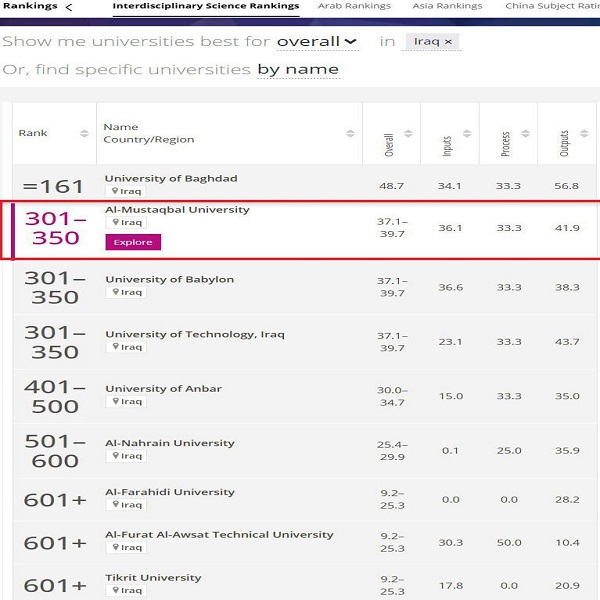Open University of Technology, Iraq link
Viewport: 600px width, 600px height.
(195, 334)
